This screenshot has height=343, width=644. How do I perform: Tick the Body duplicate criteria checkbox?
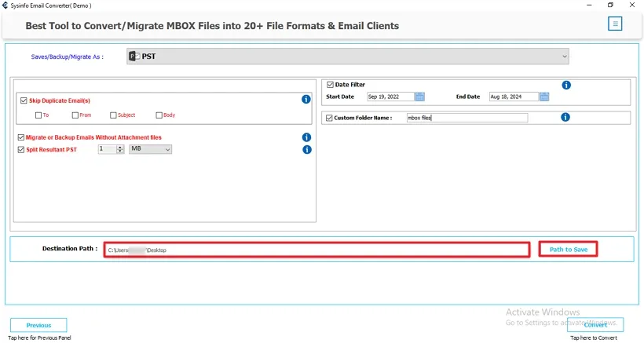pos(159,115)
